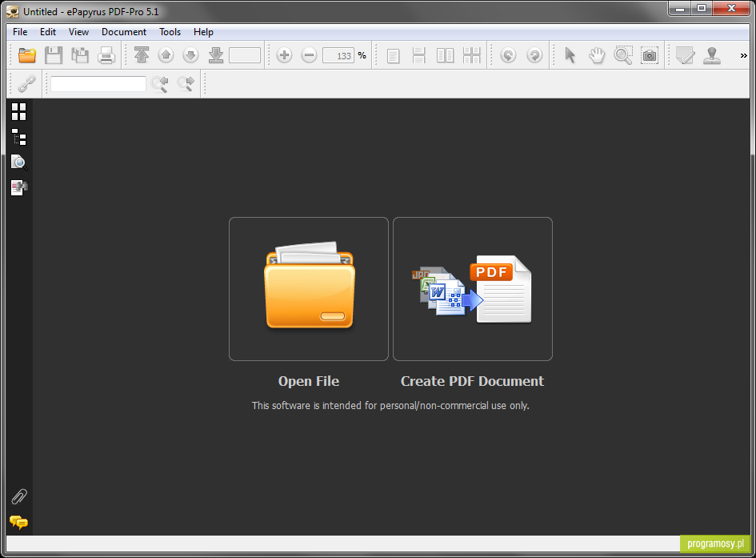Rotate page clockwise icon

[x=534, y=55]
